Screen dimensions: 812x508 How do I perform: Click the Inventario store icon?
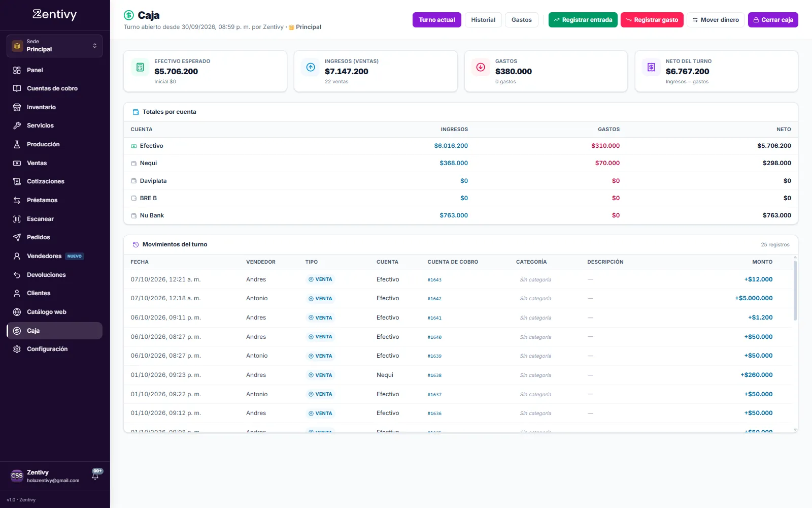tap(17, 107)
